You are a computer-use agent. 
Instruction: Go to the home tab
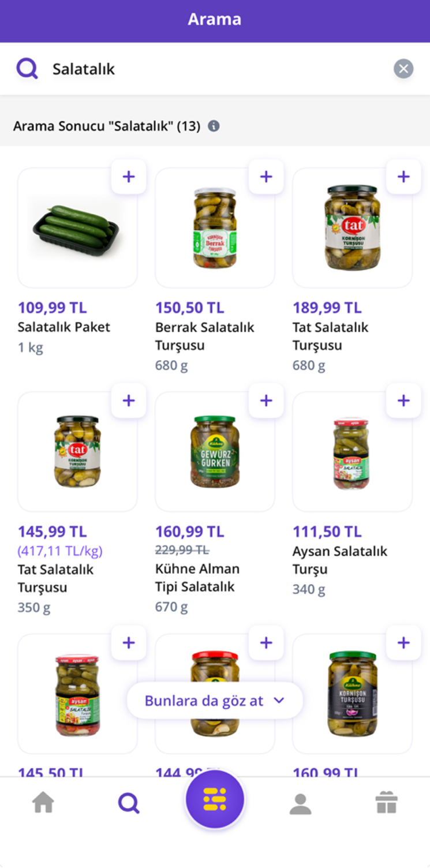coord(43,803)
